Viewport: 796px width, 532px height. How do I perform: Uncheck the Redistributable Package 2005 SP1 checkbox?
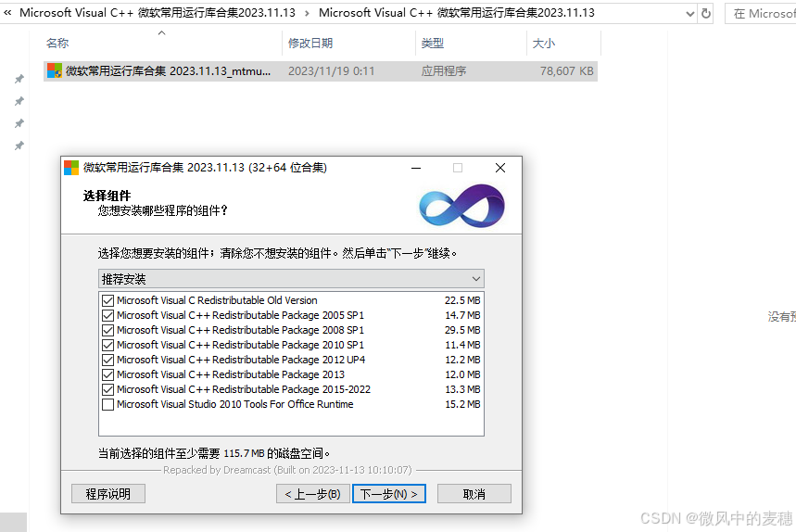click(x=107, y=315)
